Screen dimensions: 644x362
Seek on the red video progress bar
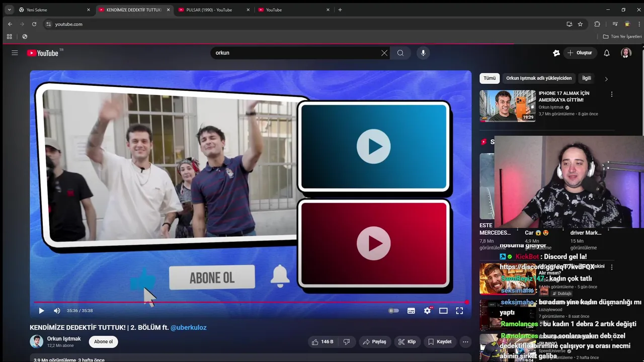[251, 302]
